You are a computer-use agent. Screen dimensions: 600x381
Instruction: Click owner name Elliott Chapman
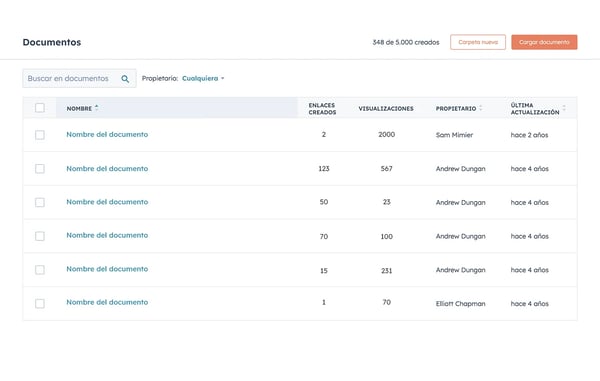(x=460, y=303)
